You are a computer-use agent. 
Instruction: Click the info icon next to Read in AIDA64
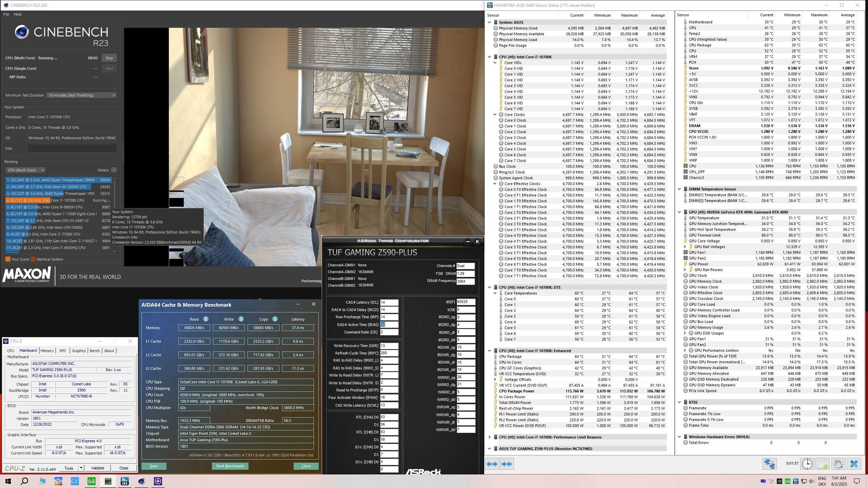(x=206, y=319)
